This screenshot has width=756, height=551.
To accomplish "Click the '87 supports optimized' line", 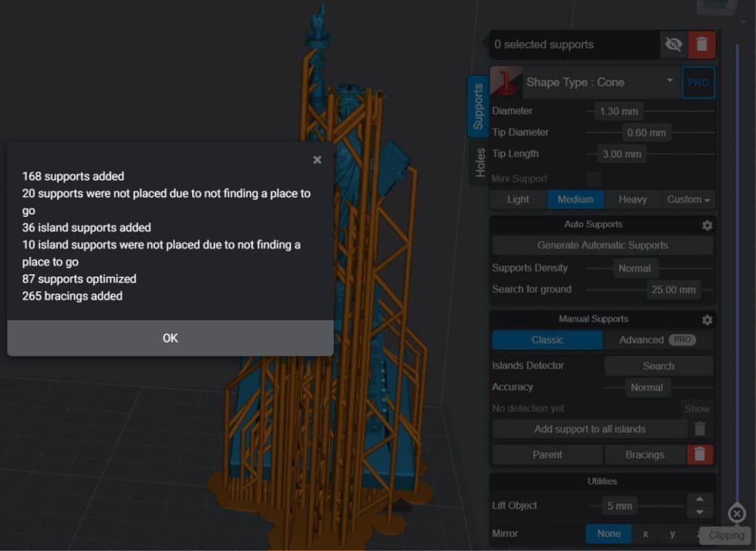I will tap(79, 279).
